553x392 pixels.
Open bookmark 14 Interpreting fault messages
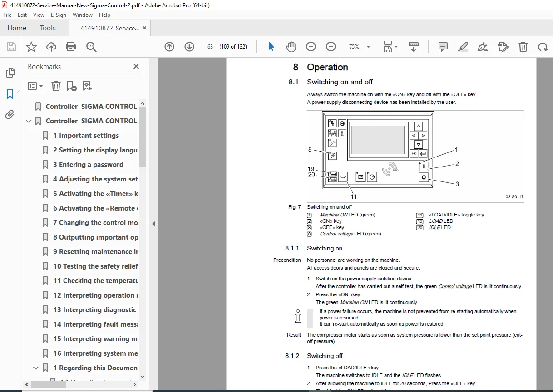(95, 324)
